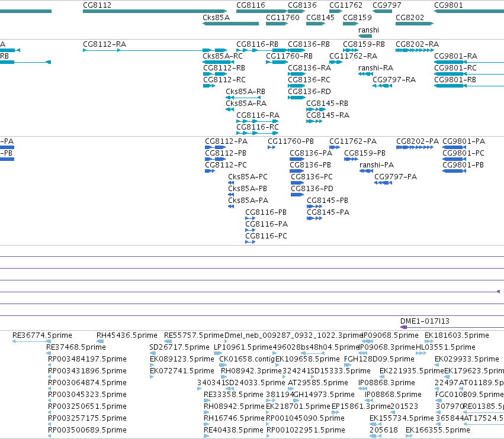Select transcript CG8145-RA
This screenshot has height=439, width=504.
click(314, 121)
